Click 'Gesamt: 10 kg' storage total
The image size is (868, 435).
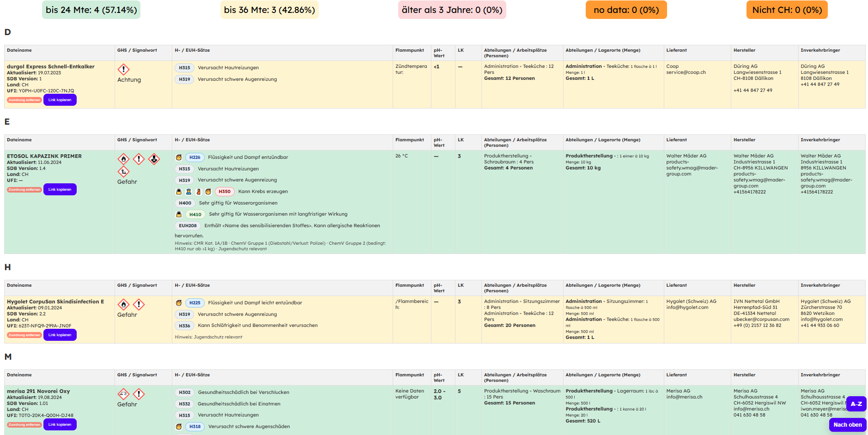(x=583, y=168)
